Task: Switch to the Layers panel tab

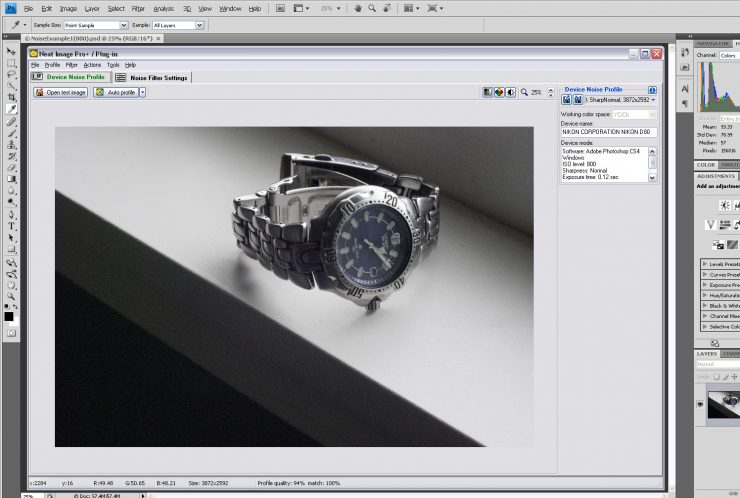Action: [x=706, y=354]
